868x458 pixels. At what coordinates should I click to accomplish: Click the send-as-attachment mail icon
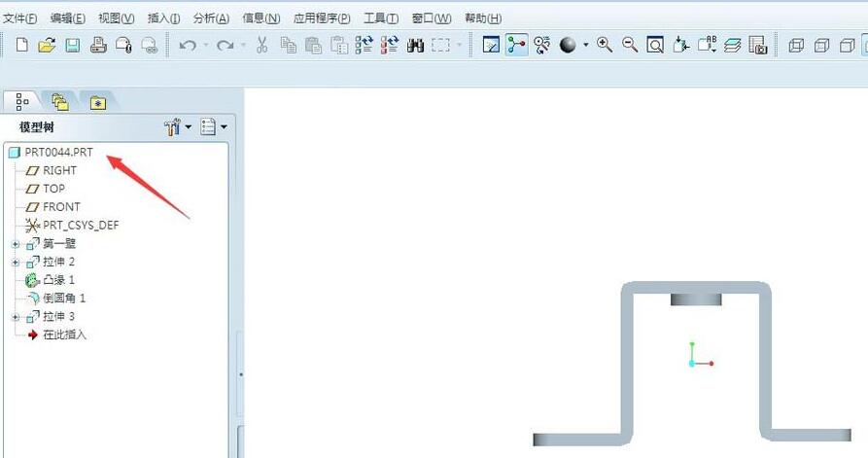123,45
